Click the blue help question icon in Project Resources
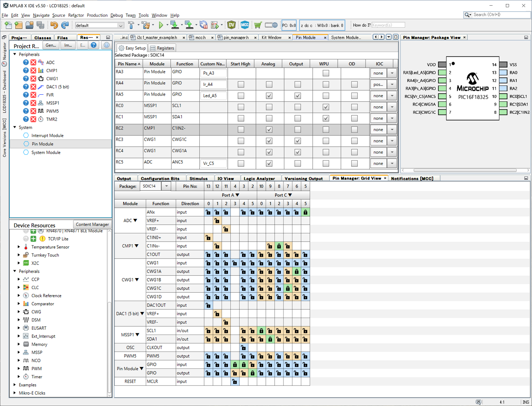This screenshot has height=406, width=532. tap(93, 45)
